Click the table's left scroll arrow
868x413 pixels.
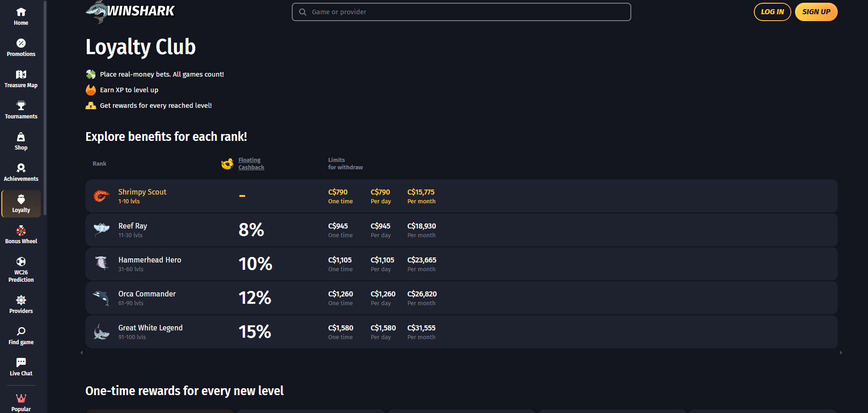82,353
